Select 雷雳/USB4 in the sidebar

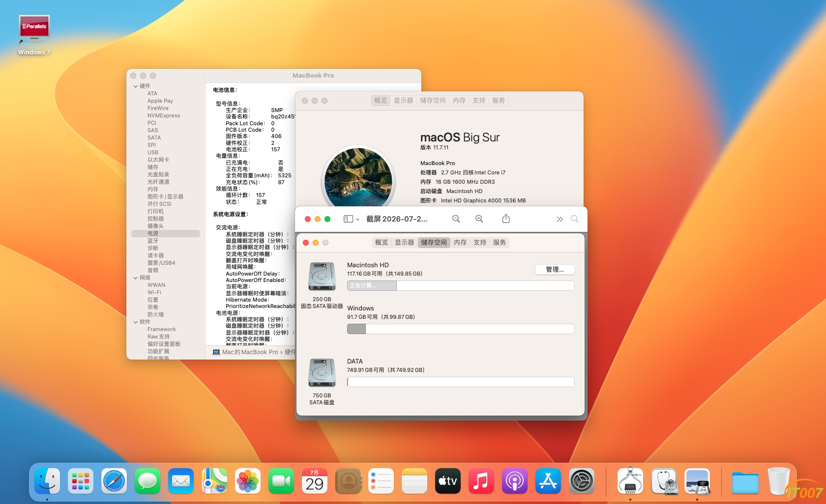(x=161, y=263)
